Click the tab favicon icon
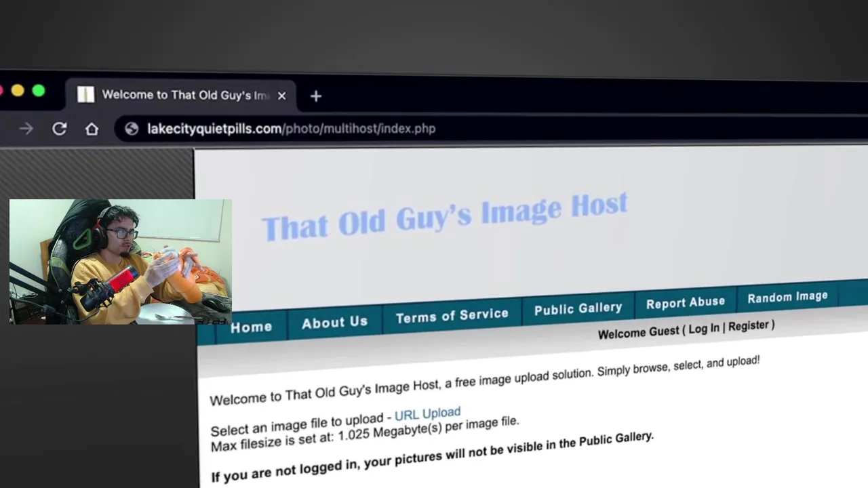Viewport: 868px width, 488px height. click(x=85, y=94)
